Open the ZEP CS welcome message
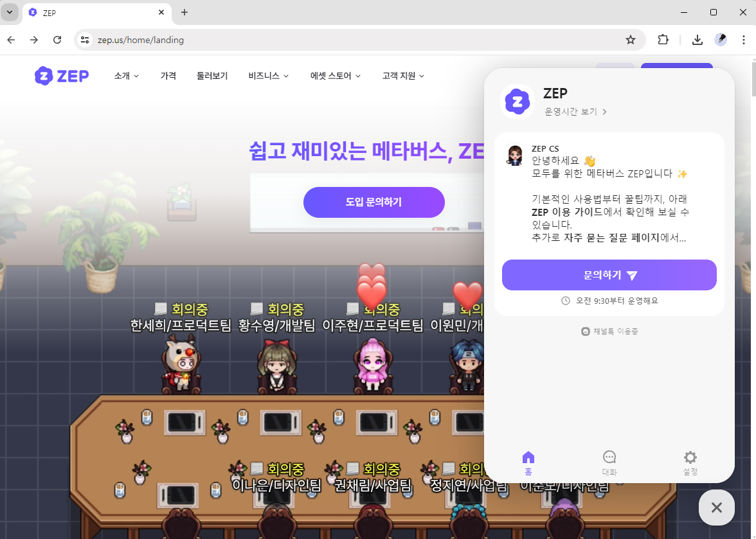Viewport: 756px width, 539px height. coord(609,193)
